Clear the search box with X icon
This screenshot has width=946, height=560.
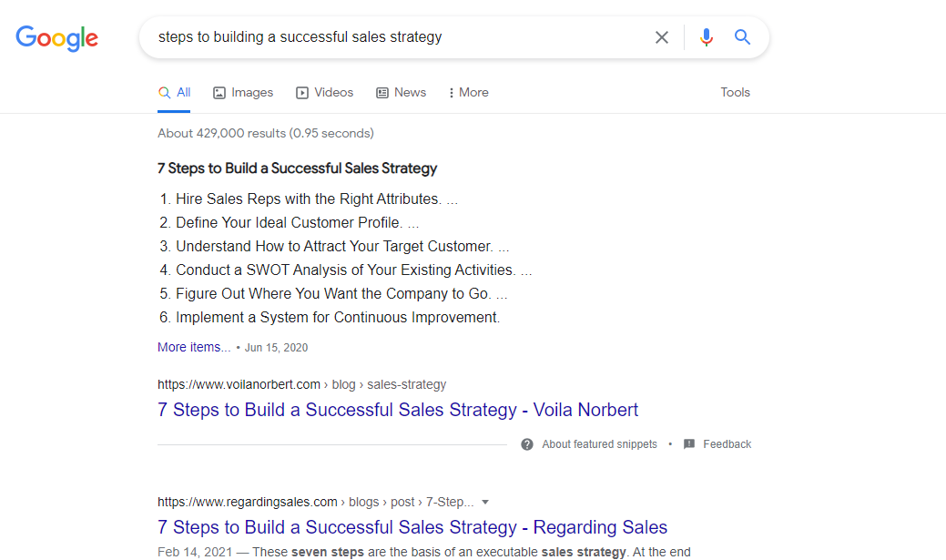click(662, 37)
